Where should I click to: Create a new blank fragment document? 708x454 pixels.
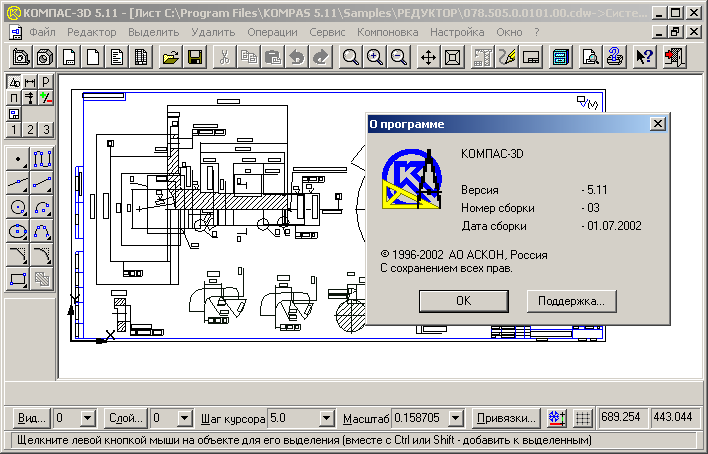(93, 57)
